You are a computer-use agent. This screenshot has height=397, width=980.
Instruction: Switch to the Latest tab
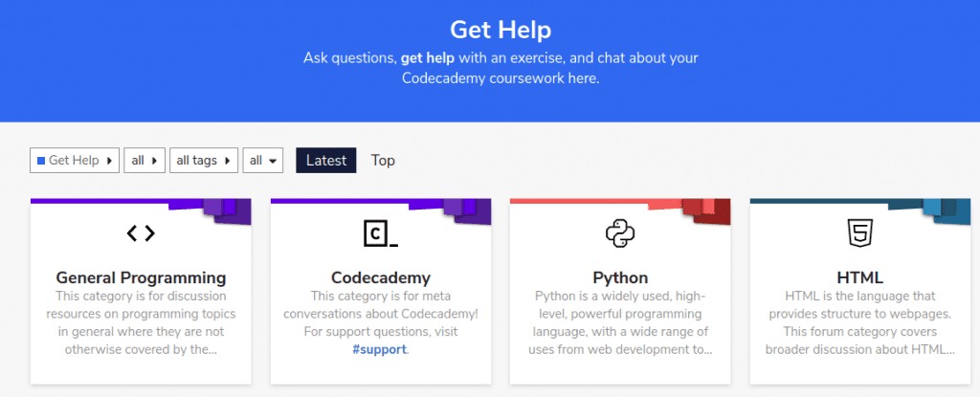(325, 161)
